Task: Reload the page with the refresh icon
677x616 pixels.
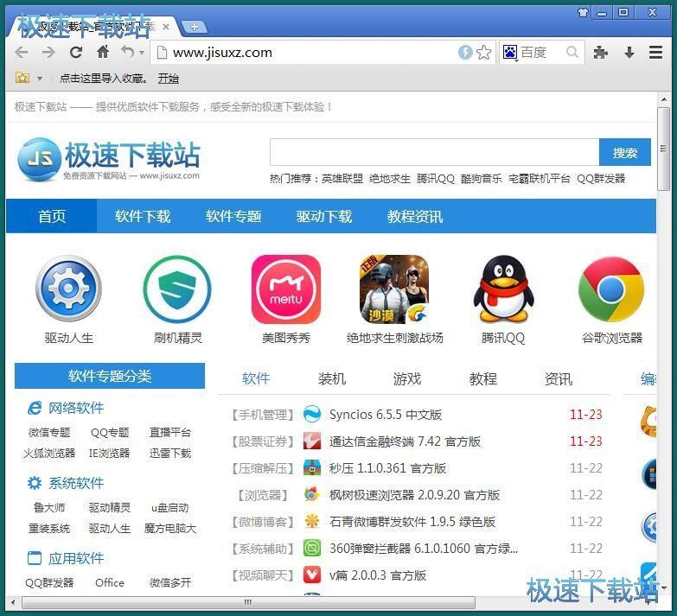Action: [x=76, y=52]
